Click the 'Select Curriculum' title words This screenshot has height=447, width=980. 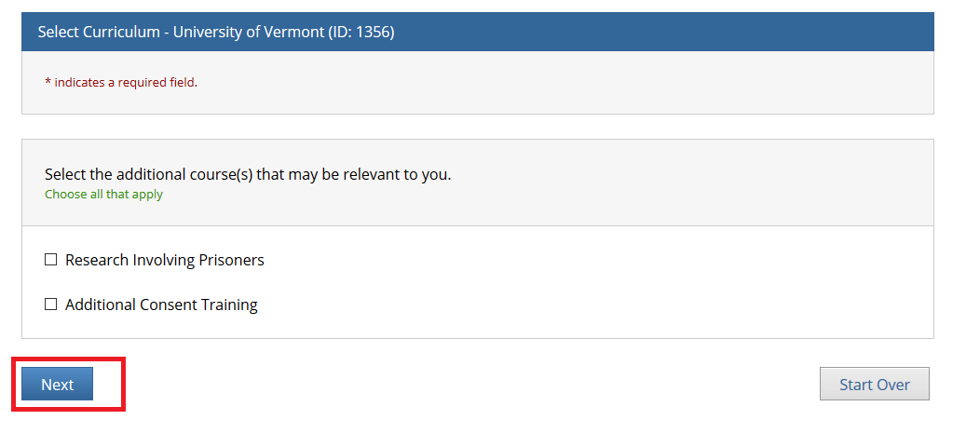pyautogui.click(x=99, y=32)
